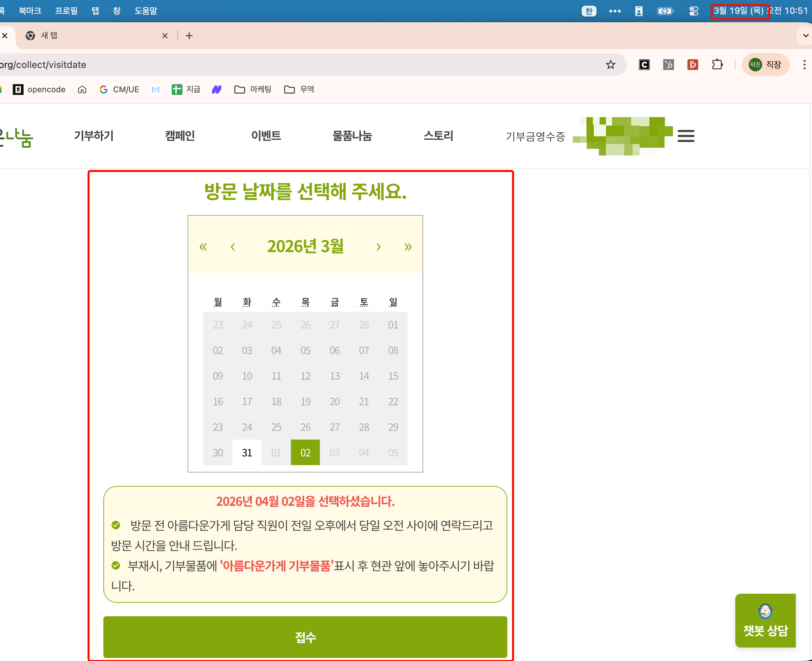Screen dimensions: 812x661
Task: Click the red extension icon in the toolbar
Action: 692,65
